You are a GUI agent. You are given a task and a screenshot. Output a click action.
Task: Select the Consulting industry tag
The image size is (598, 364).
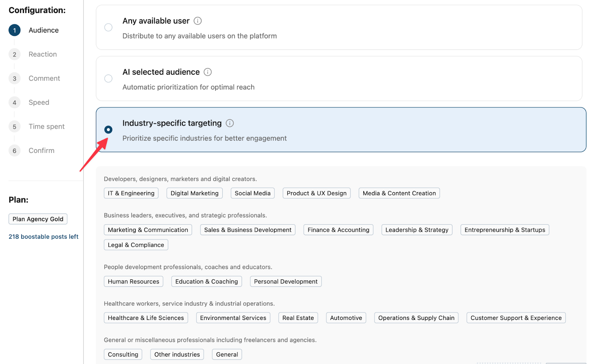[123, 354]
